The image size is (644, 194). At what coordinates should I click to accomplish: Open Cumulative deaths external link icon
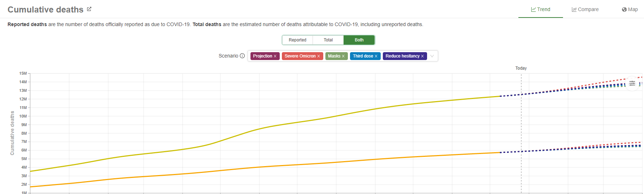pos(89,9)
